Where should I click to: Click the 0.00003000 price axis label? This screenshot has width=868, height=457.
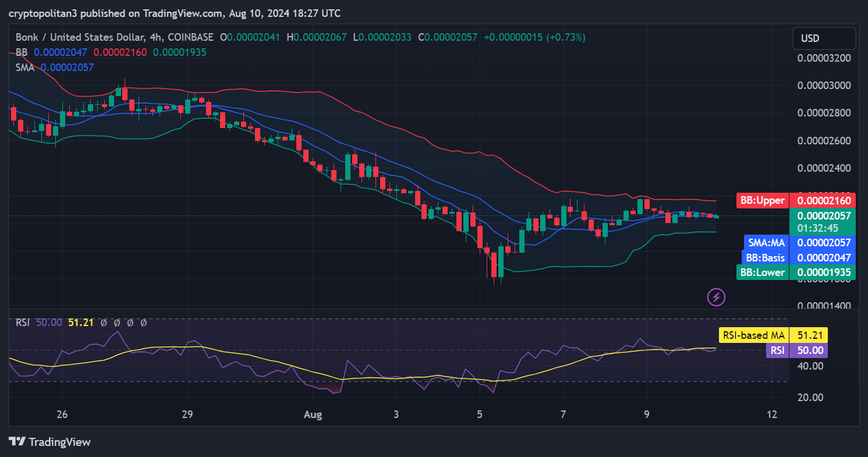pos(824,86)
